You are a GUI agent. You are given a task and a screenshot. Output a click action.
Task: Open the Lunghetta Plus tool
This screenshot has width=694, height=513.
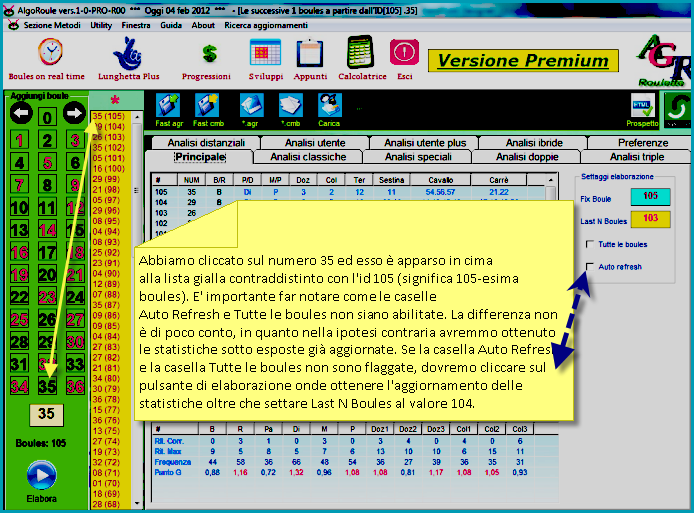pos(128,54)
